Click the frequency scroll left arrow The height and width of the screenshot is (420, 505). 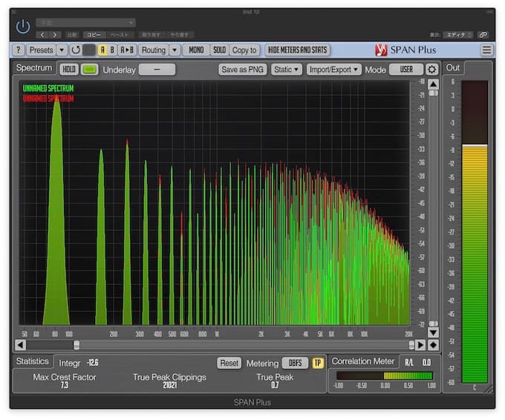click(x=20, y=345)
